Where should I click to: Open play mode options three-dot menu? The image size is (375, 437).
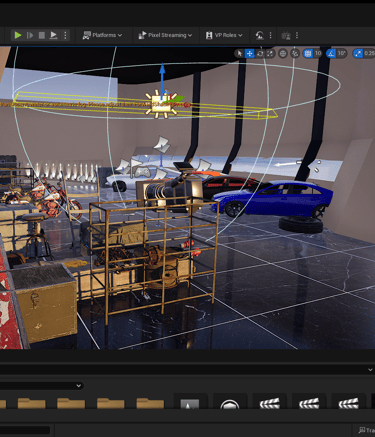point(65,35)
